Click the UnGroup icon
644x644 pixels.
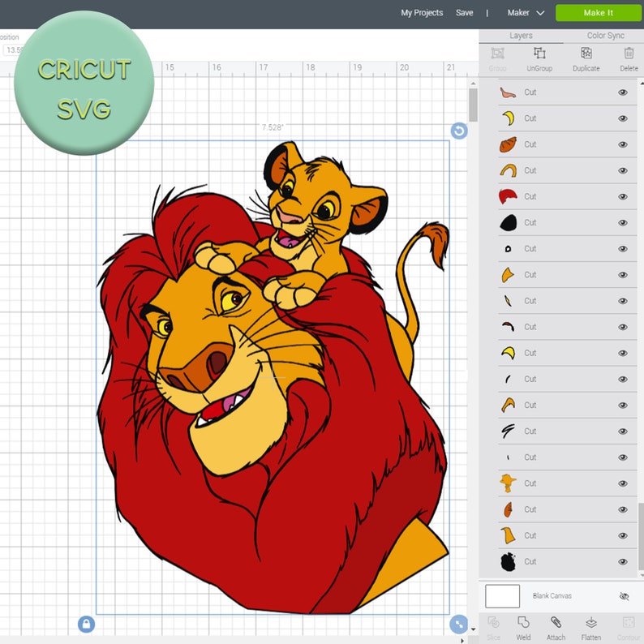(x=539, y=54)
